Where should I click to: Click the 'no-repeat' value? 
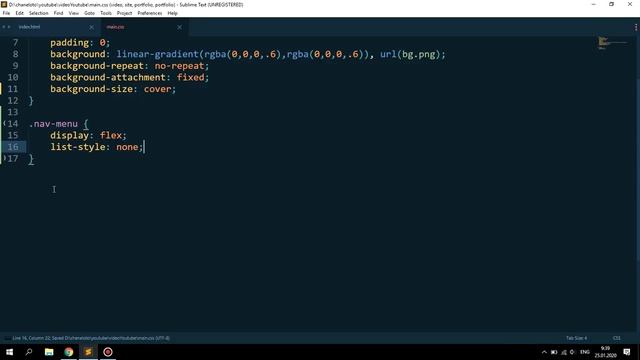tap(179, 66)
